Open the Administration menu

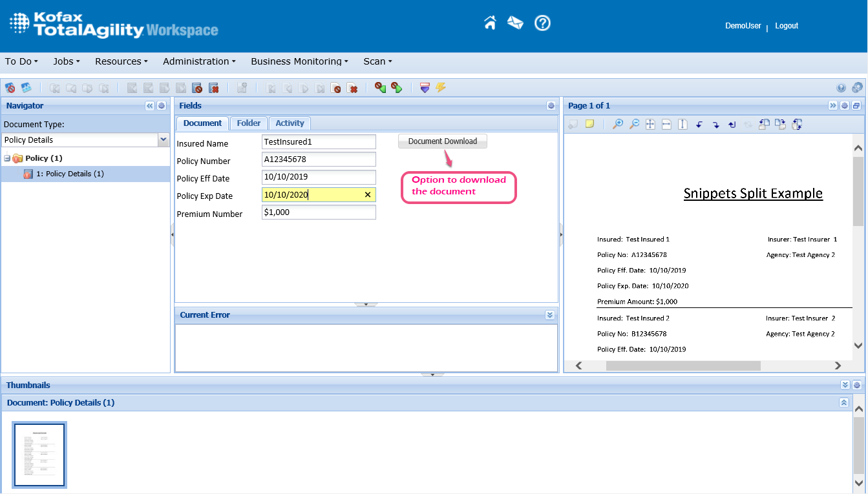(198, 61)
